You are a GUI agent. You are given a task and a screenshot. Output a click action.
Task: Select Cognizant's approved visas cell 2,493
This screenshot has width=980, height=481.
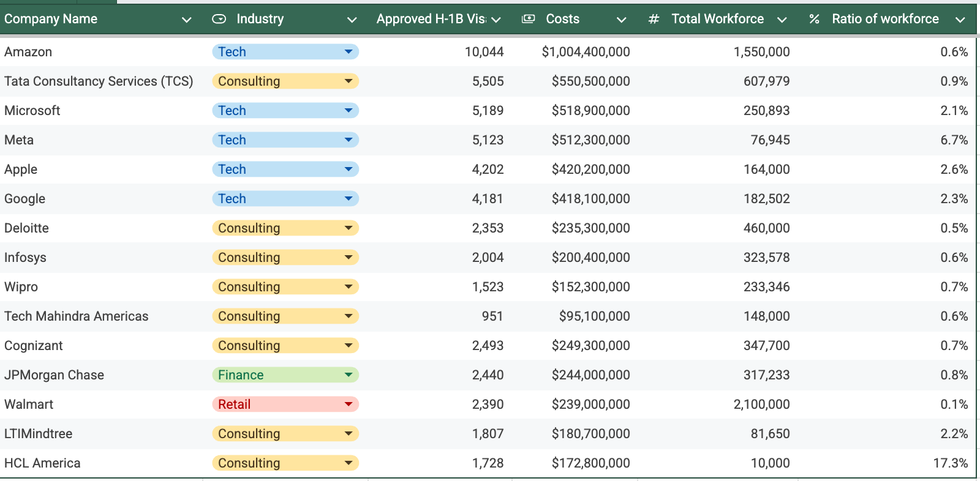440,346
